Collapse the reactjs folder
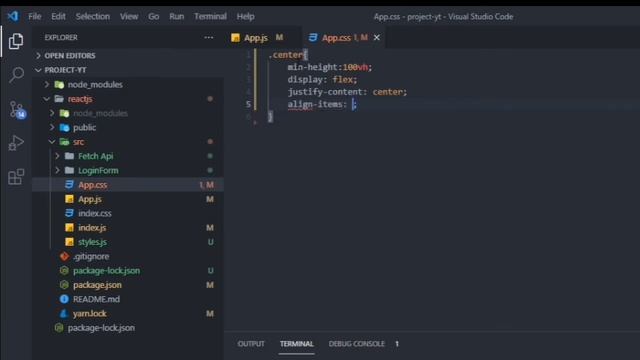 point(47,99)
